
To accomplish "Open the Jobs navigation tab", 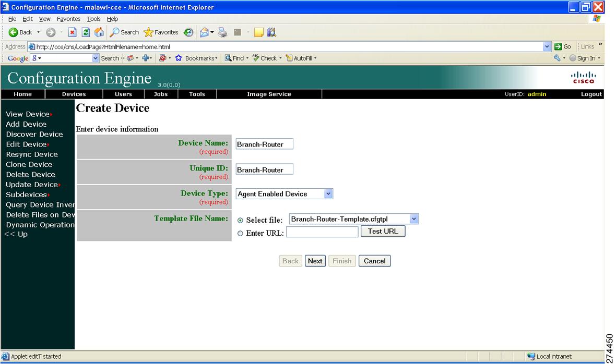I will click(161, 94).
